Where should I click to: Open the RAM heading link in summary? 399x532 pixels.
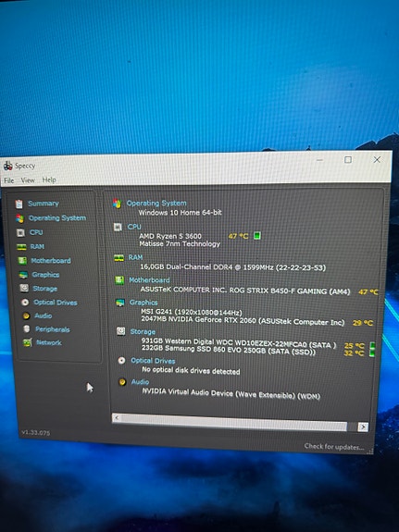coord(135,257)
